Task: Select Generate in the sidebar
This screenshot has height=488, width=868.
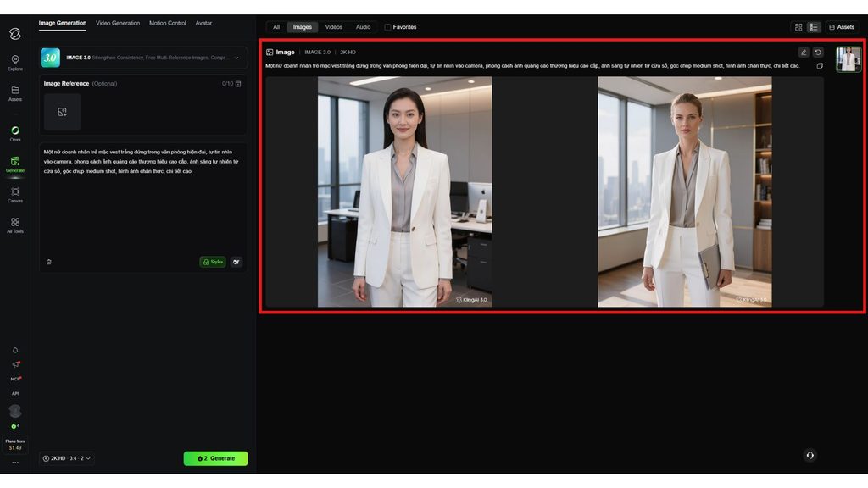Action: coord(15,164)
